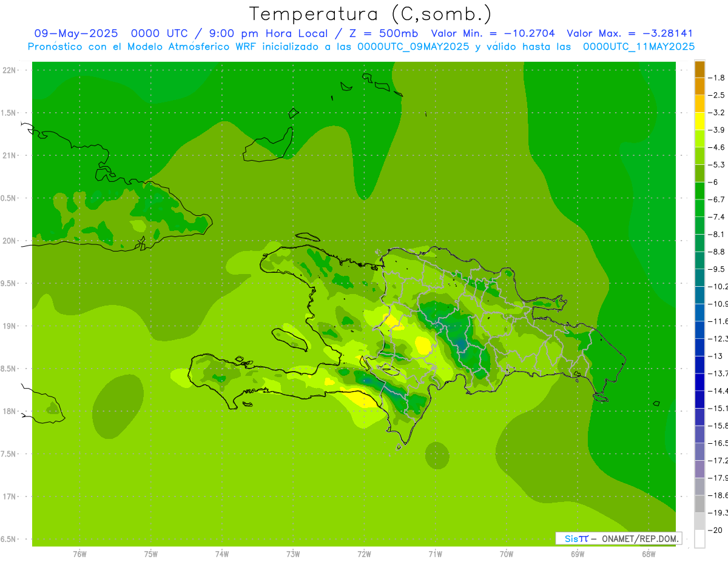Select the yellow swatch between -3.2 and -3.9
The height and width of the screenshot is (562, 728).
(699, 121)
